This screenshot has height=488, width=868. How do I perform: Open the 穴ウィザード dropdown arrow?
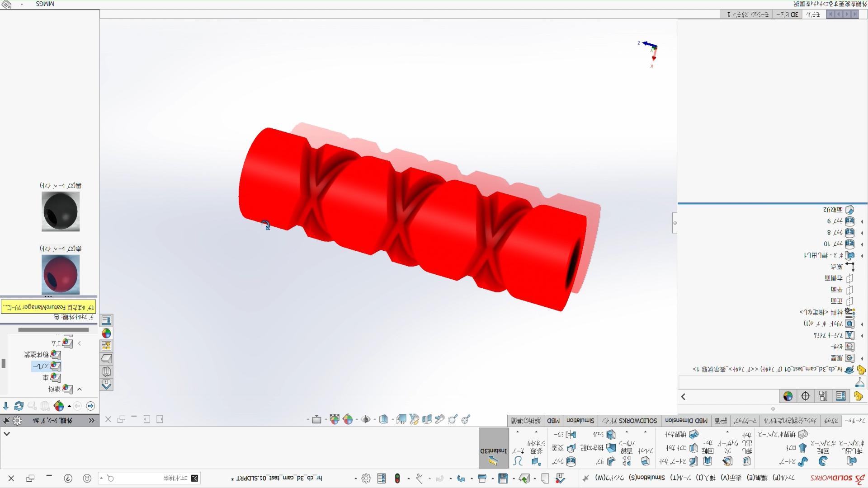pos(727,432)
